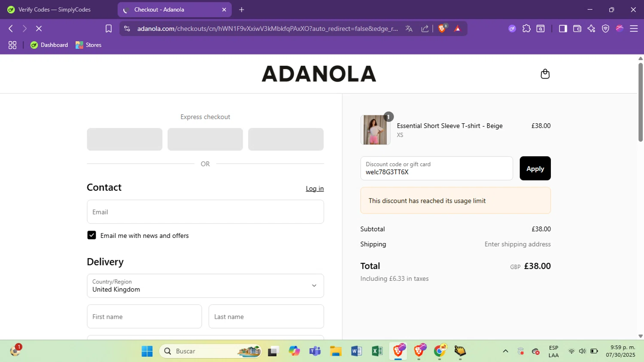Screen dimensions: 644x362
Task: Open Copilot from taskbar
Action: pyautogui.click(x=294, y=351)
